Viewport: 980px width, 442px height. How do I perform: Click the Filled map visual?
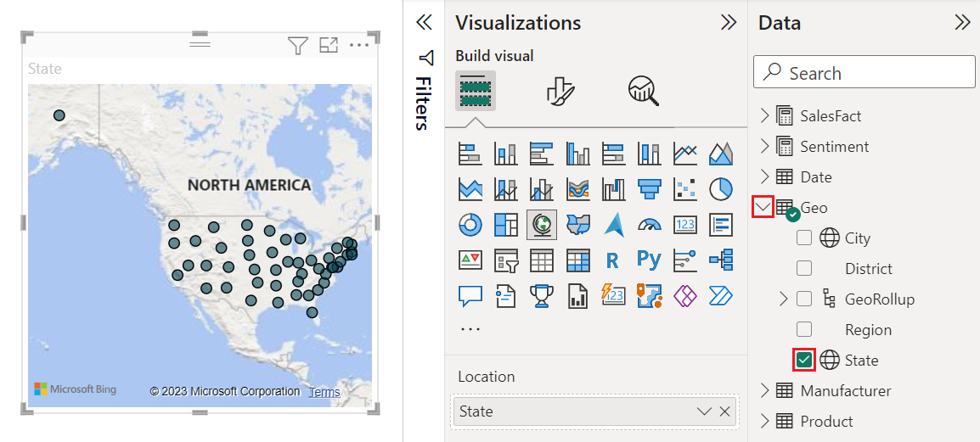click(577, 224)
